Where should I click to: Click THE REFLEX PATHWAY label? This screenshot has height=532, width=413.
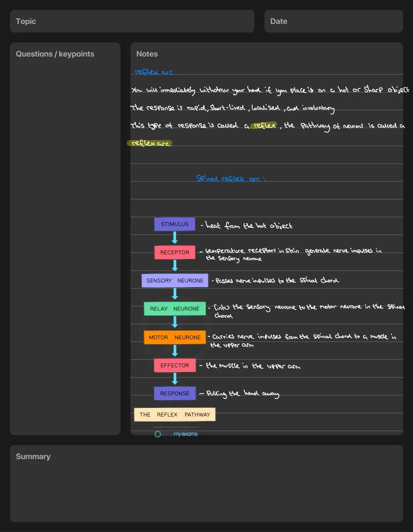(x=175, y=415)
